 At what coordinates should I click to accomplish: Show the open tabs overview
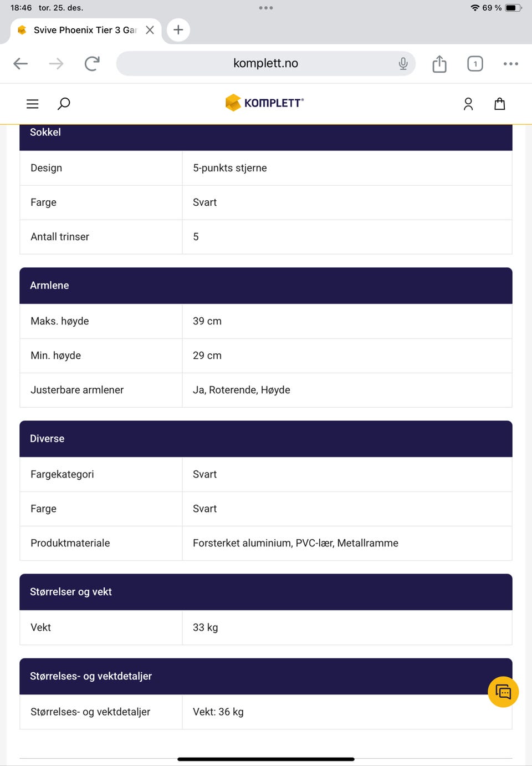click(475, 64)
